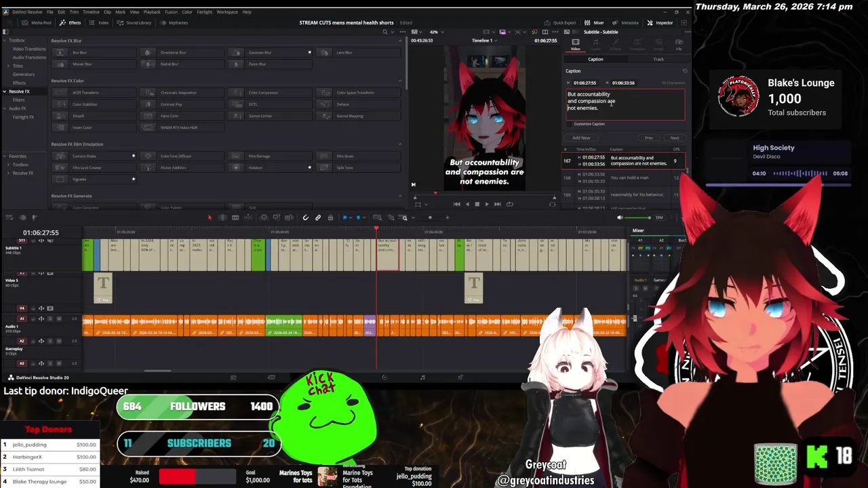Open the viewer 42% zoom dropdown
This screenshot has width=868, height=488.
[435, 32]
